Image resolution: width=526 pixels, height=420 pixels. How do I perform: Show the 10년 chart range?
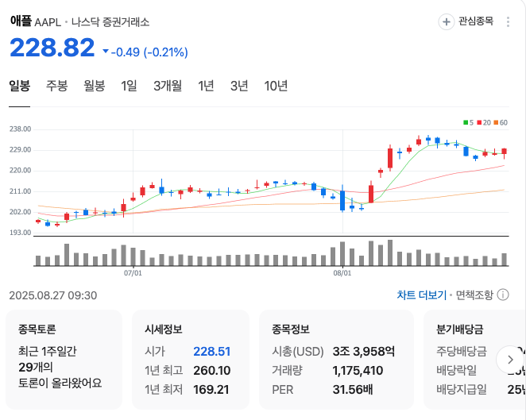276,86
